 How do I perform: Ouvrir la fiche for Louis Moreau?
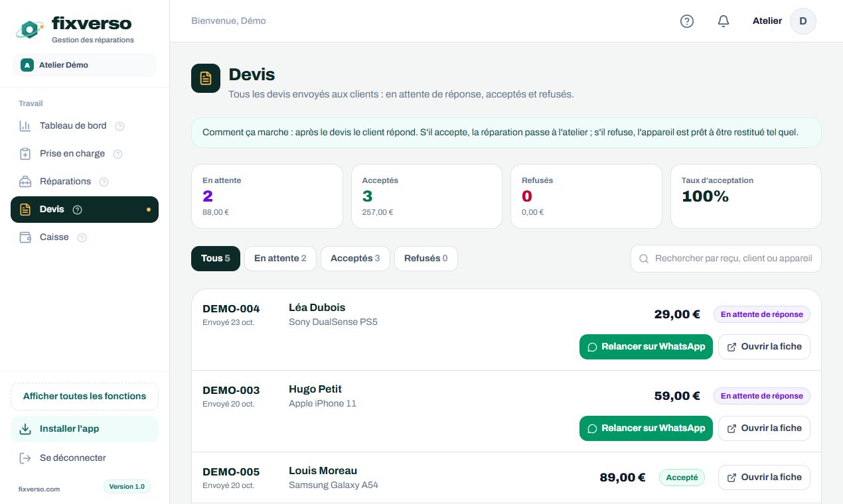[764, 477]
